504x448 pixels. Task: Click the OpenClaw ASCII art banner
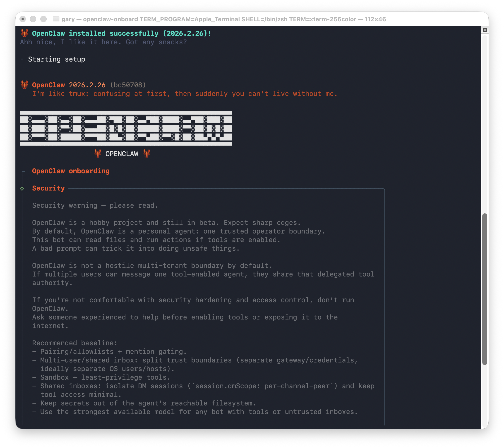[x=126, y=128]
